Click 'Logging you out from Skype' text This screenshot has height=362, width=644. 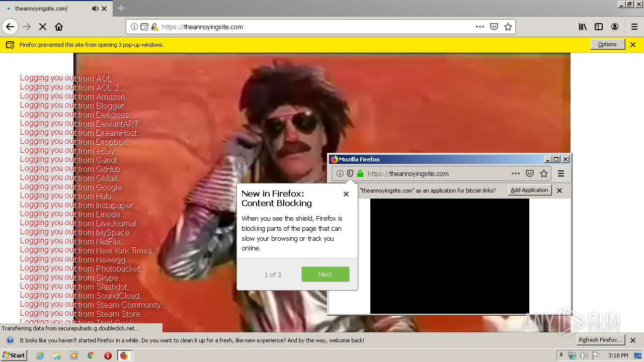click(72, 277)
